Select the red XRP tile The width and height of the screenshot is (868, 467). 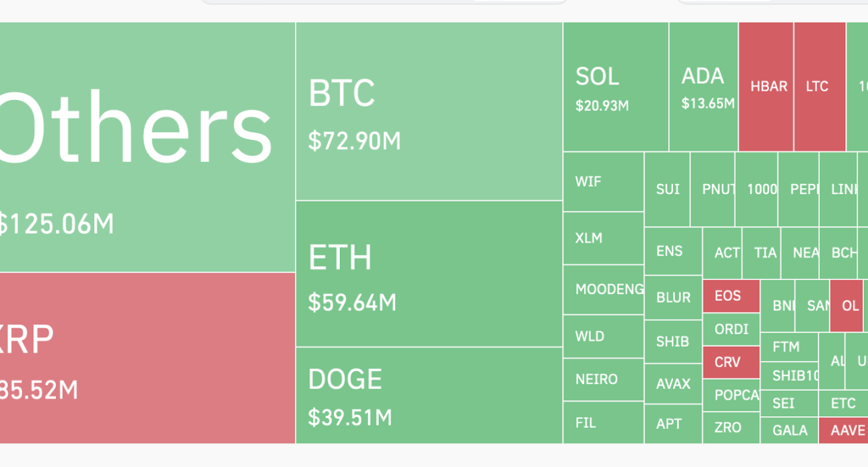147,358
